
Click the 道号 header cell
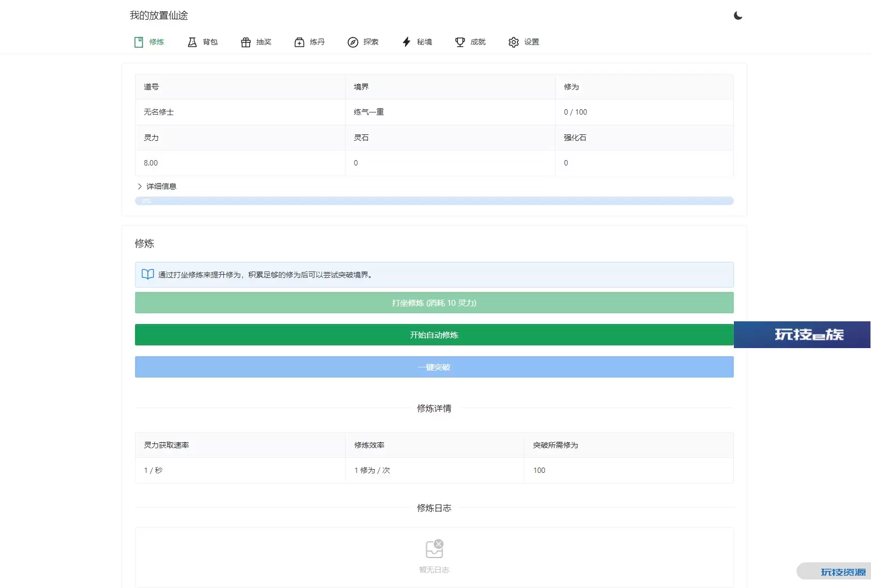click(240, 87)
